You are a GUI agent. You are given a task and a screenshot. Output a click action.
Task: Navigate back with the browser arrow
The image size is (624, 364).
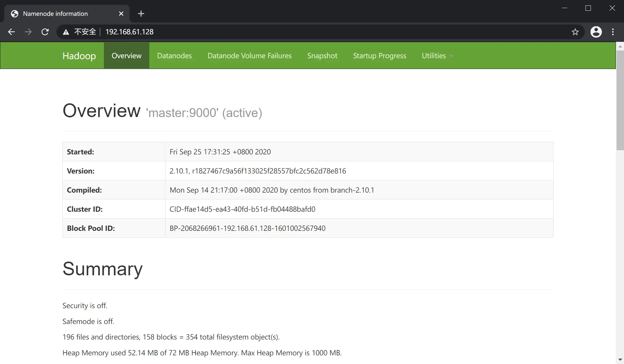pyautogui.click(x=11, y=32)
